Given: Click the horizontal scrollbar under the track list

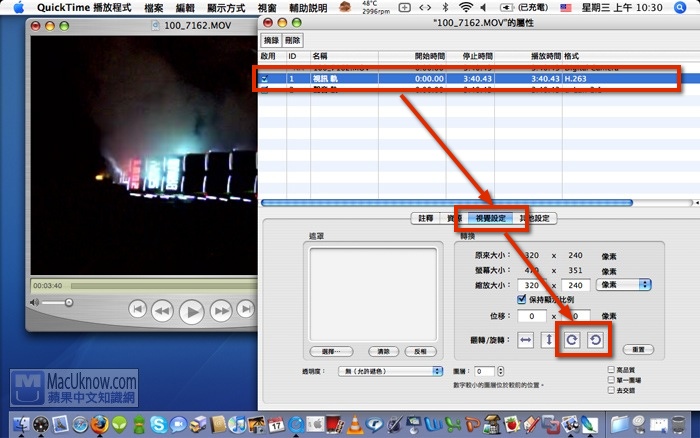Looking at the screenshot, I should (x=447, y=203).
